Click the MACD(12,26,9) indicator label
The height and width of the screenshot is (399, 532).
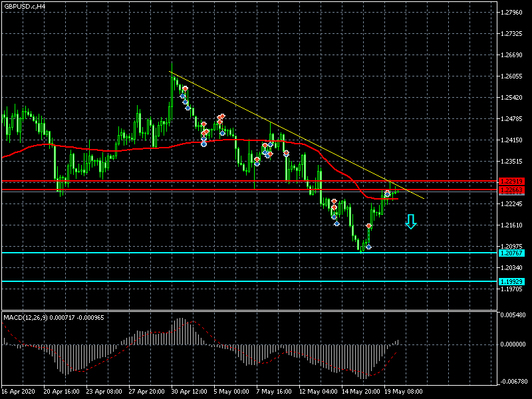[27, 317]
